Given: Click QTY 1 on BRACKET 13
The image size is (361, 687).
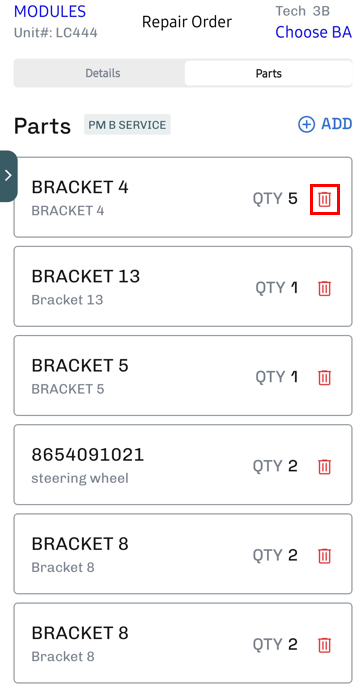Looking at the screenshot, I should [277, 288].
